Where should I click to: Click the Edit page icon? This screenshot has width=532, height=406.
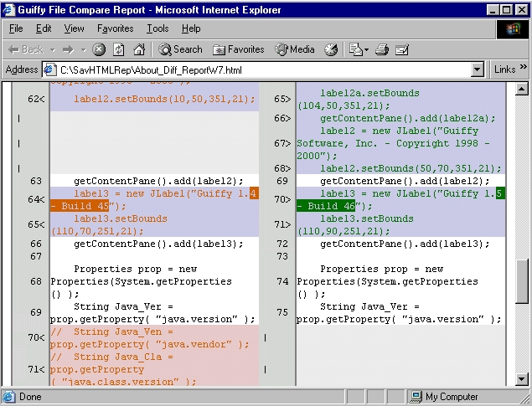(402, 49)
